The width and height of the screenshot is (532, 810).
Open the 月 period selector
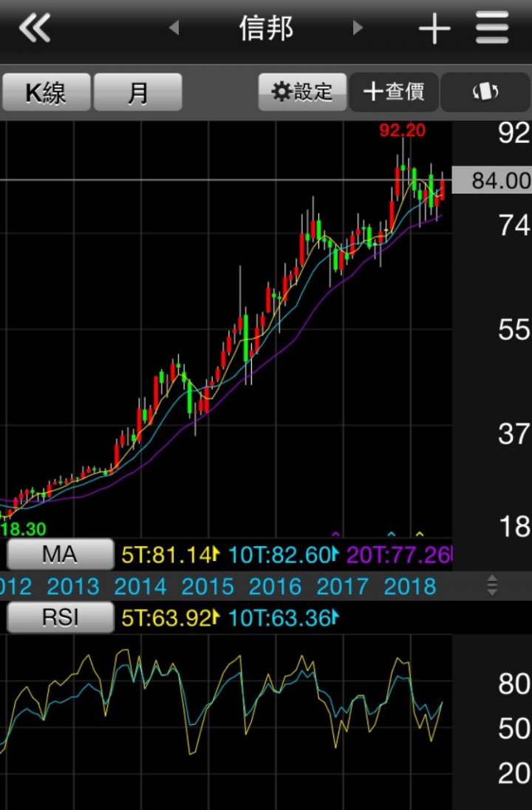coord(138,92)
